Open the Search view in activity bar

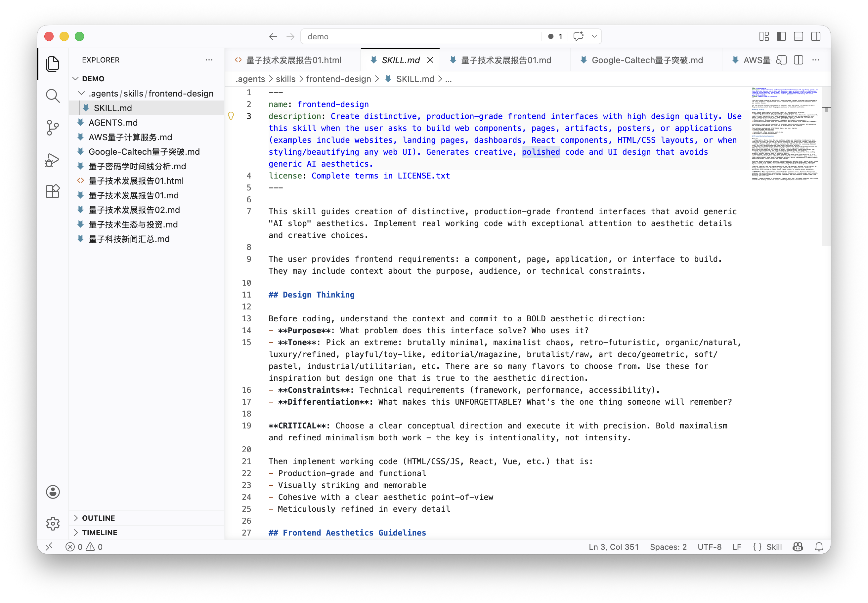click(x=53, y=96)
